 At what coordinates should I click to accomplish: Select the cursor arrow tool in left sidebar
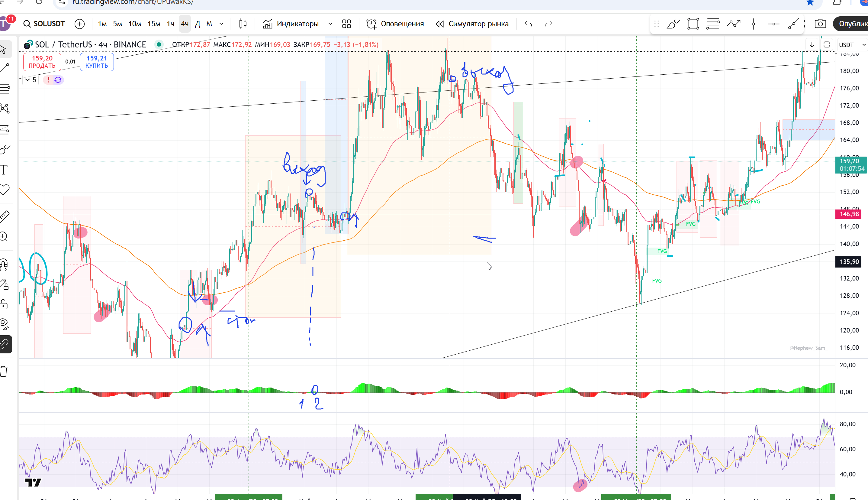pos(3,49)
